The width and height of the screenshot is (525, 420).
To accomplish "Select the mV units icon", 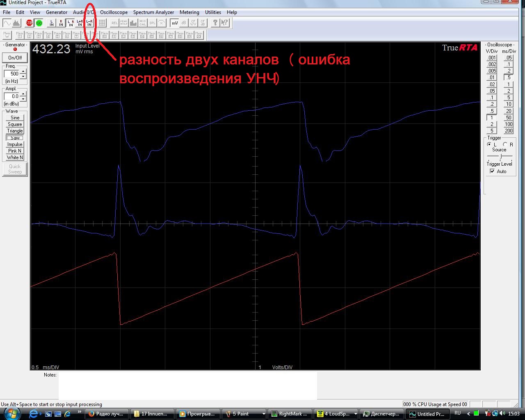I will coord(175,23).
